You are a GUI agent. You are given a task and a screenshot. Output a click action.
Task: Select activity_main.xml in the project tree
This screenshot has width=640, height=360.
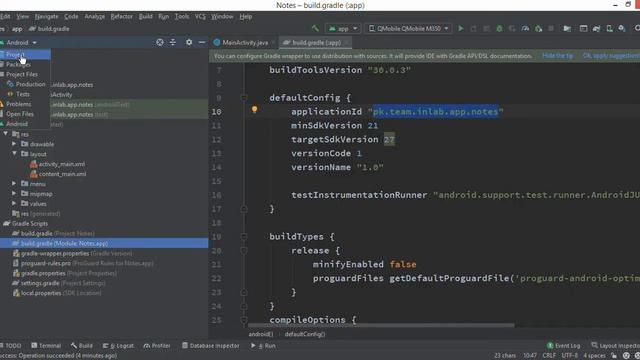pyautogui.click(x=58, y=164)
